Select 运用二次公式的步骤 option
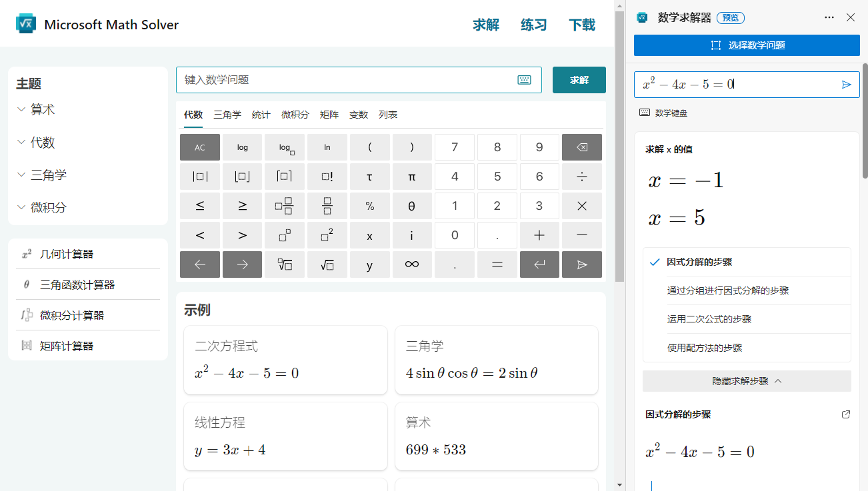The height and width of the screenshot is (491, 868). point(747,319)
